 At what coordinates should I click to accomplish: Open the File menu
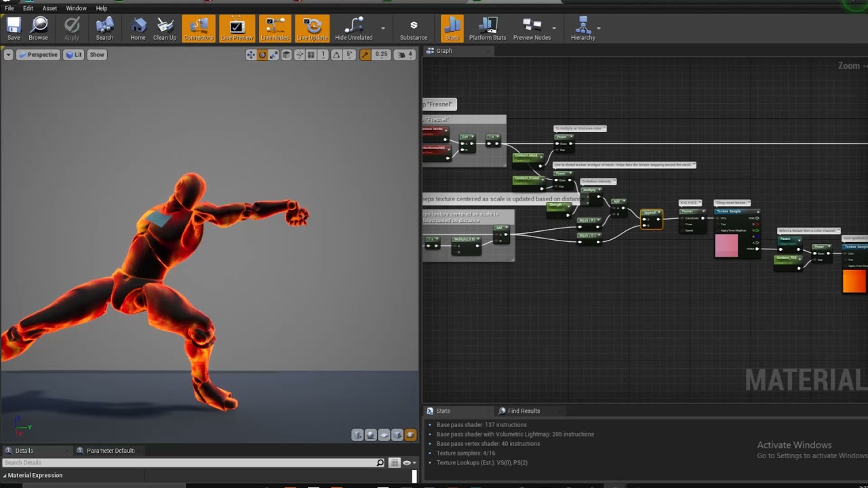9,8
